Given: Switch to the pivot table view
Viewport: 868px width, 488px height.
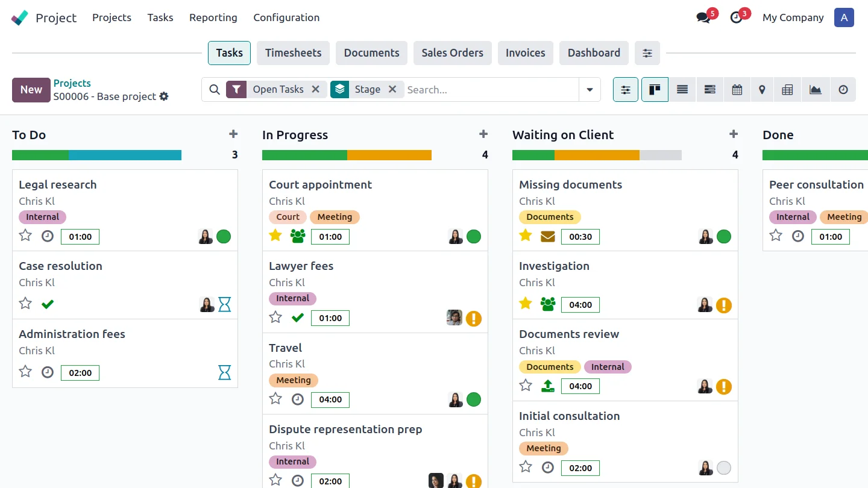Looking at the screenshot, I should click(787, 90).
